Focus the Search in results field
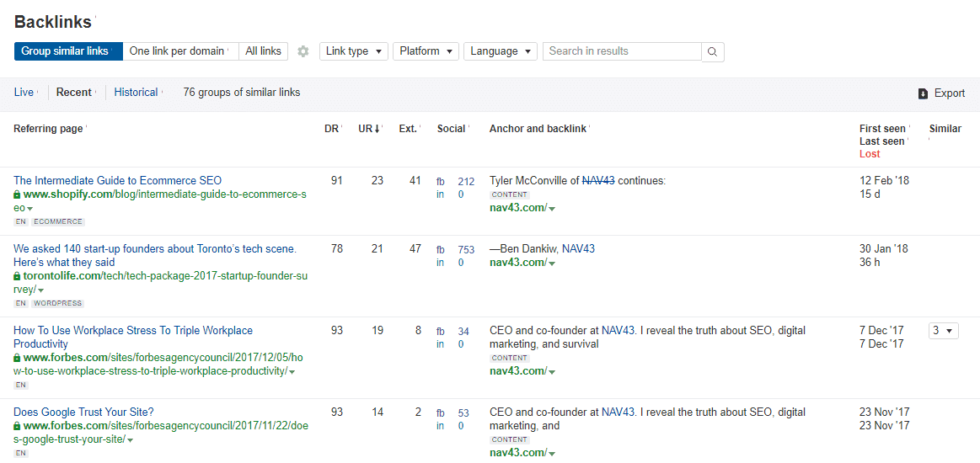The height and width of the screenshot is (463, 980). click(x=622, y=51)
